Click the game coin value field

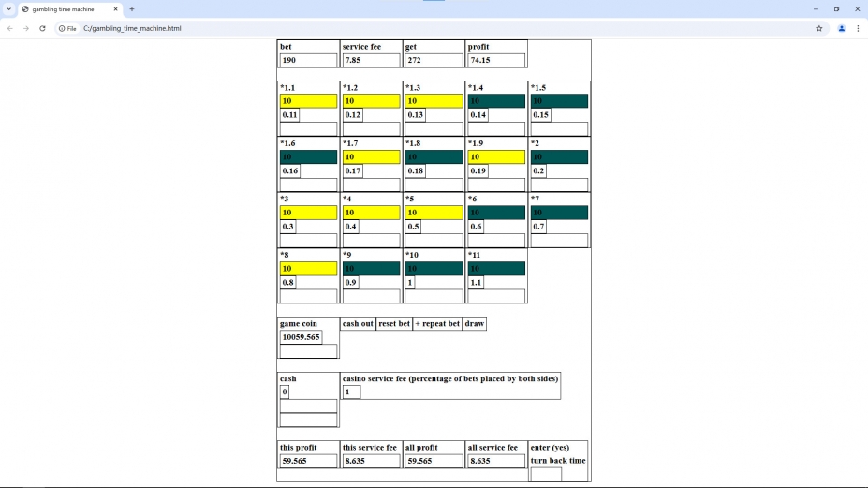[302, 337]
